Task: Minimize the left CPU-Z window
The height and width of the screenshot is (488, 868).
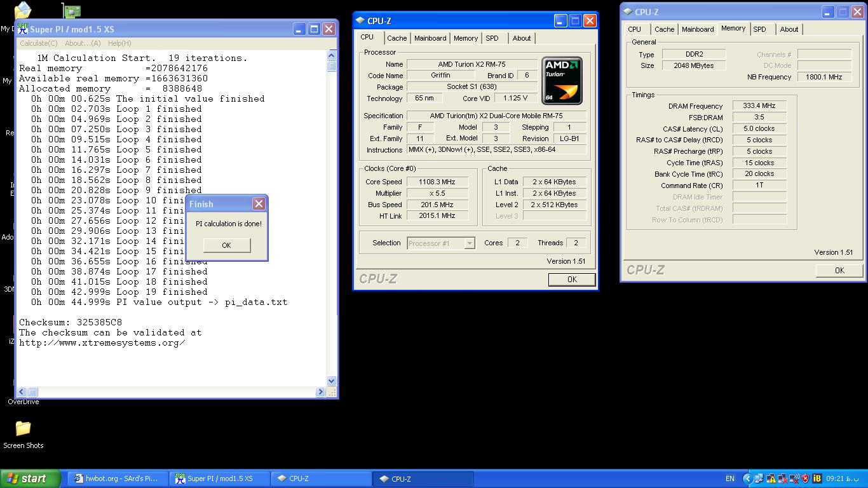Action: click(x=560, y=21)
